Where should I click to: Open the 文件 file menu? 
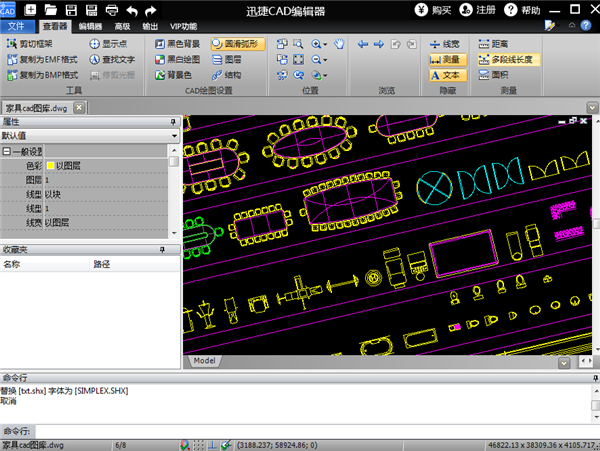coord(16,26)
